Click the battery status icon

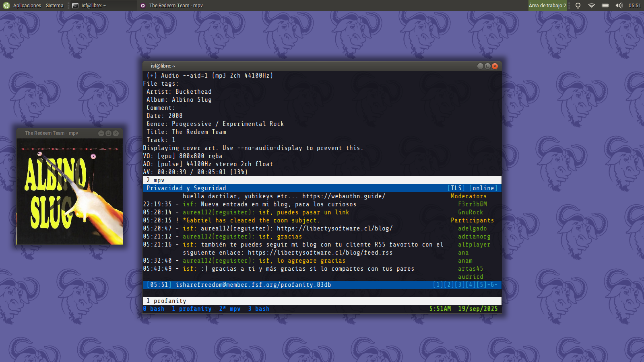[x=605, y=6]
